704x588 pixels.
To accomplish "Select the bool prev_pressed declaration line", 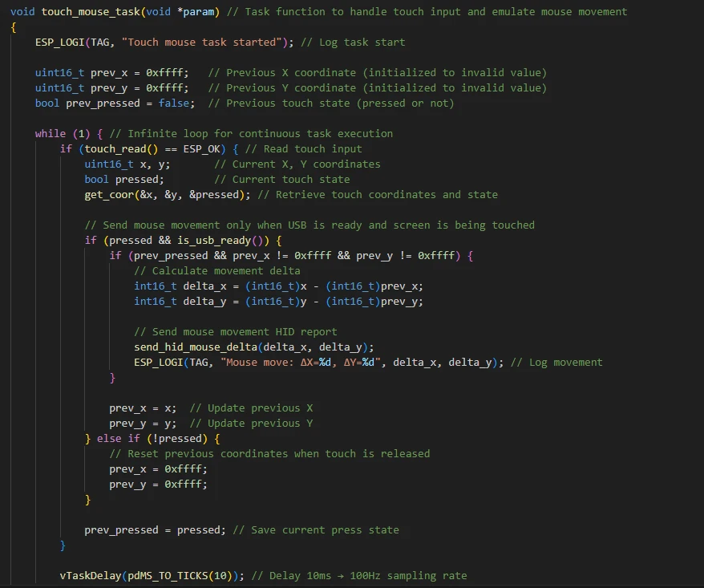I will (114, 103).
